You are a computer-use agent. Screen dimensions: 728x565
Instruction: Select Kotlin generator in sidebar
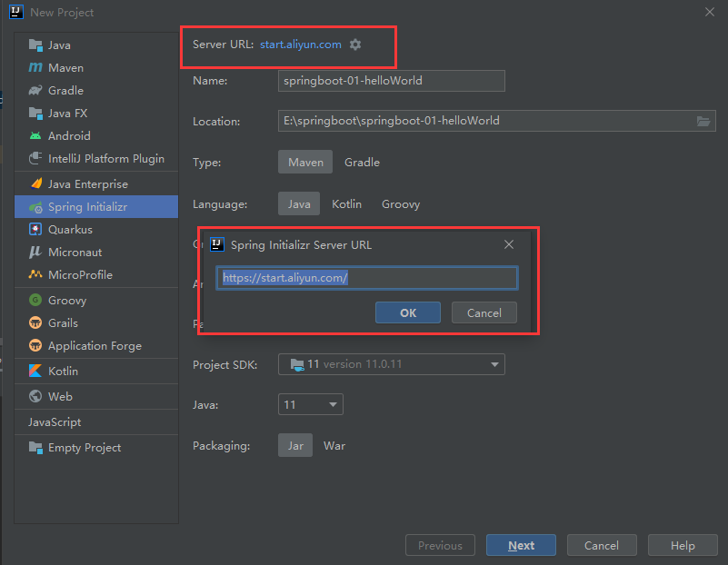coord(96,372)
